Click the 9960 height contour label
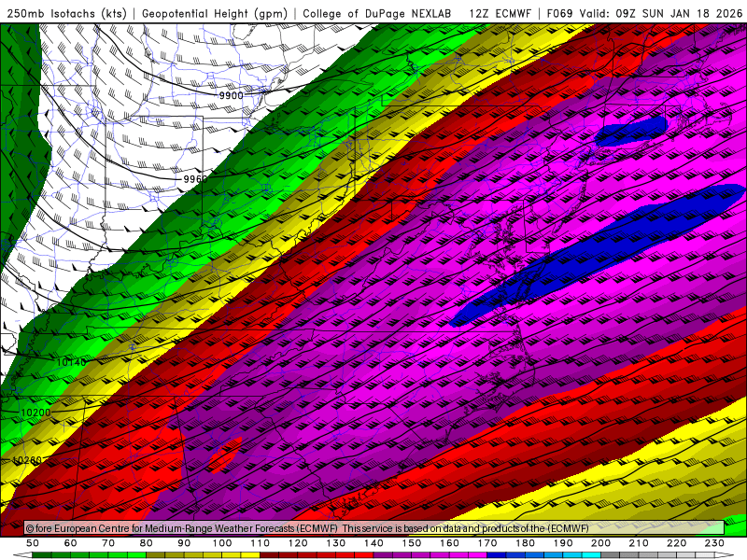Viewport: 747px width, 560px height. [195, 179]
